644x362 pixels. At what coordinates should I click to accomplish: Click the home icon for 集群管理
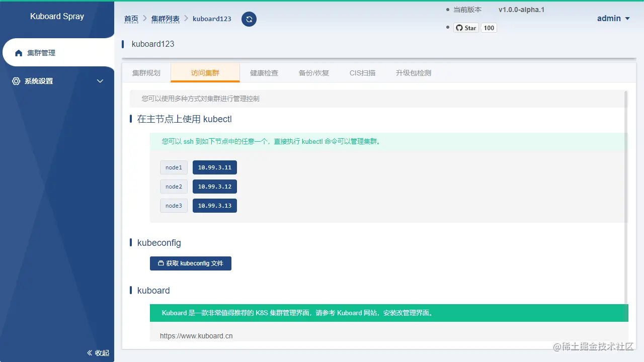point(19,53)
